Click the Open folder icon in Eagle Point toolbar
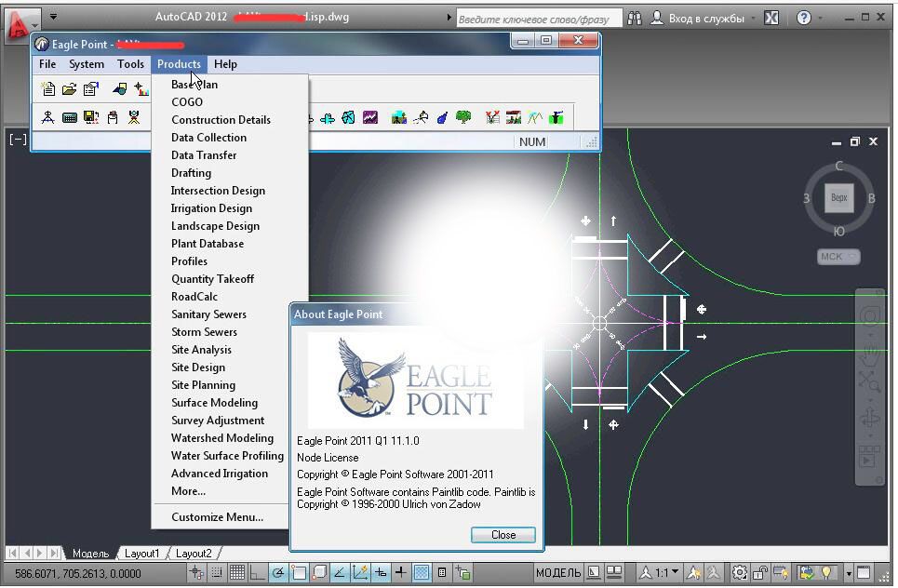Image resolution: width=898 pixels, height=588 pixels. pyautogui.click(x=69, y=88)
